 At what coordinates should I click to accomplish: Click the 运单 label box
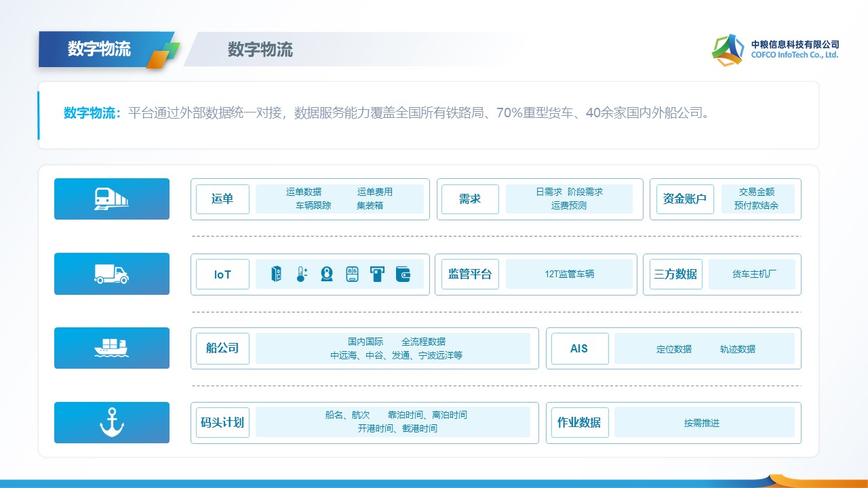(x=222, y=199)
